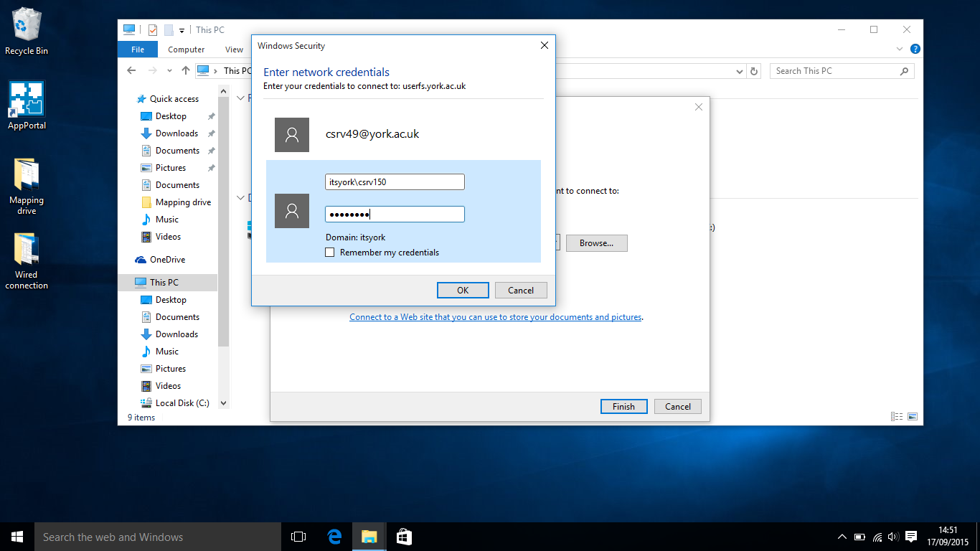This screenshot has width=980, height=551.
Task: Click the Windows Start button
Action: click(17, 537)
